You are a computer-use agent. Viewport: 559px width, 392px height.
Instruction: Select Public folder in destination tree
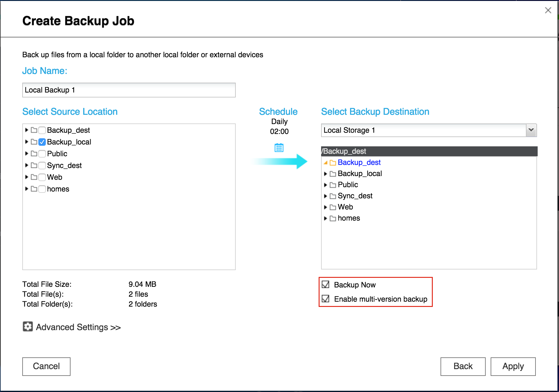point(348,185)
